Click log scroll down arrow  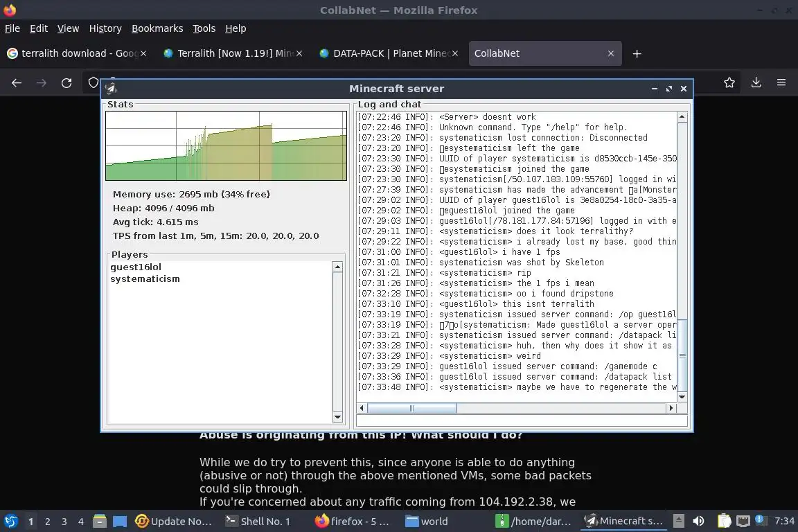[682, 397]
